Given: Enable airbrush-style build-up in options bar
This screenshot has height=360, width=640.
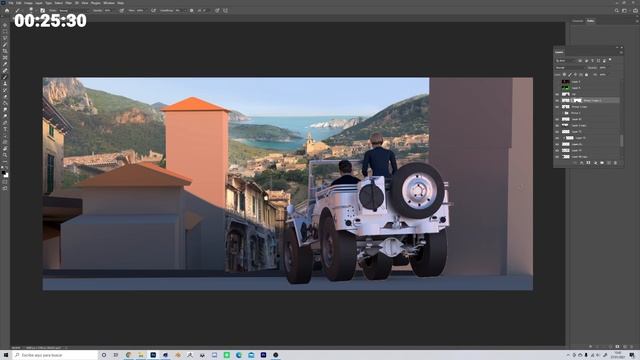Looking at the screenshot, I should coord(153,11).
